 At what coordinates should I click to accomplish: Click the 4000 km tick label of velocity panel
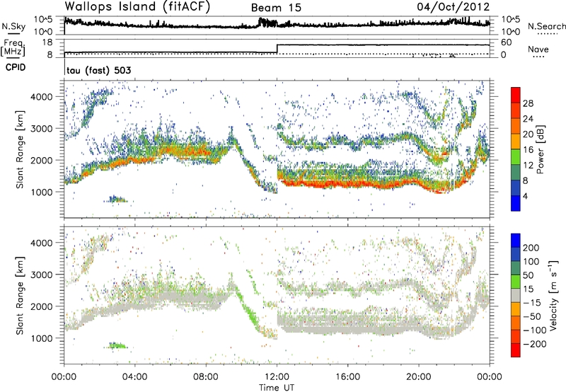click(x=42, y=243)
